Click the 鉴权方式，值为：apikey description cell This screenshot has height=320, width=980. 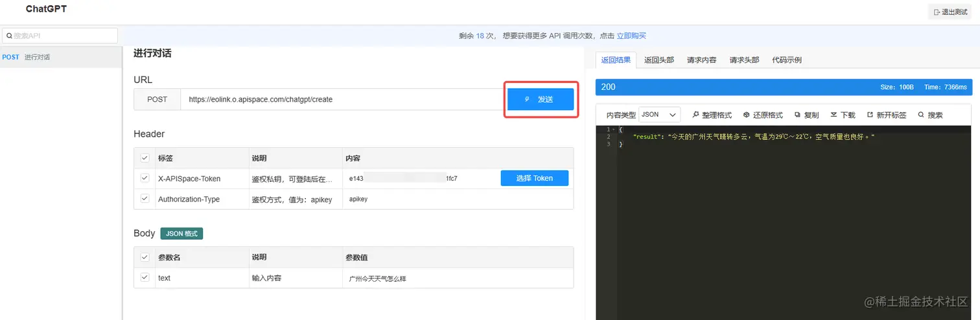pos(296,199)
